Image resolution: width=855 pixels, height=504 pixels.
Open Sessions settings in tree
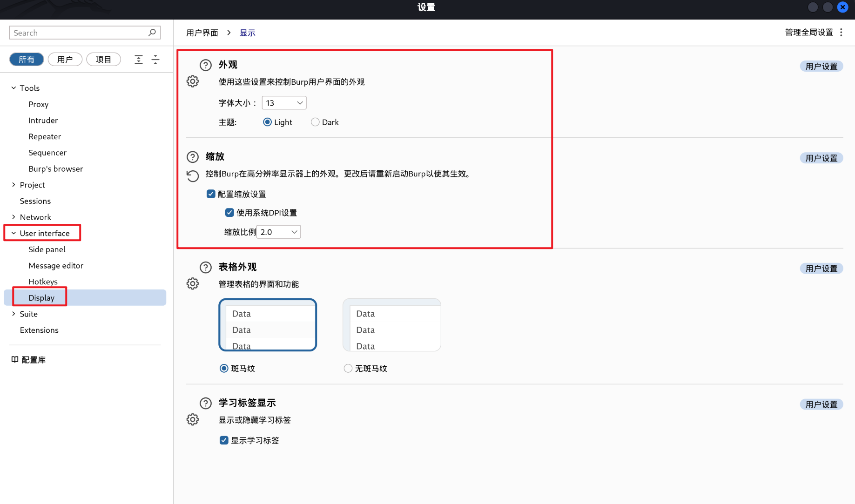click(35, 201)
